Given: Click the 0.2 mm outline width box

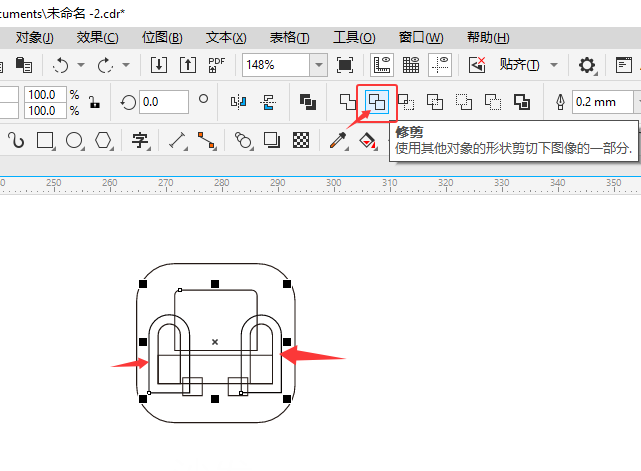Looking at the screenshot, I should pos(603,102).
